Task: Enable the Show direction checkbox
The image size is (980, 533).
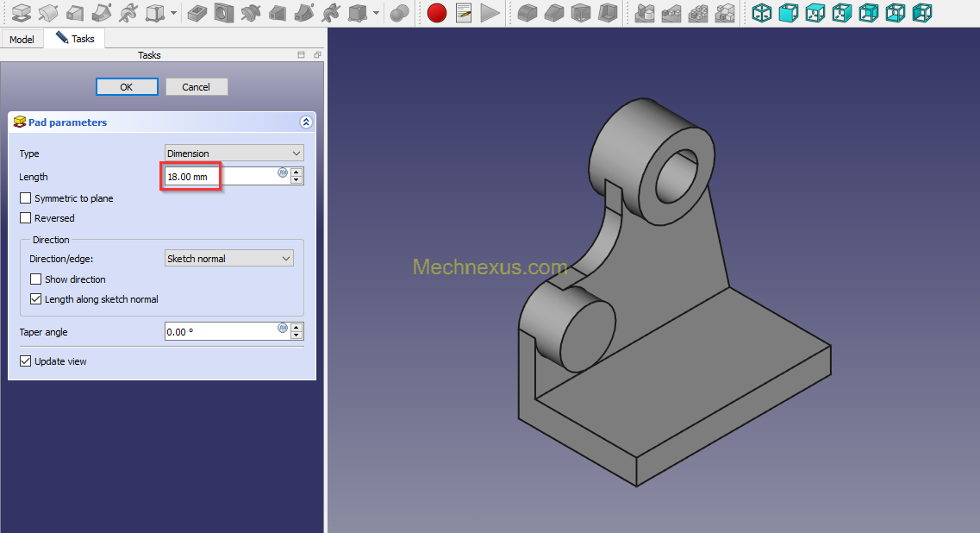Action: click(x=36, y=279)
